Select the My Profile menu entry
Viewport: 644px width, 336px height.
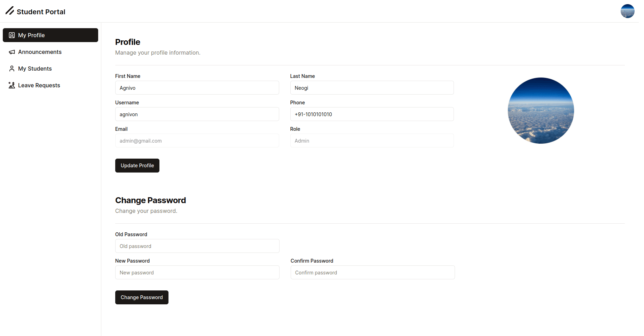(31, 35)
